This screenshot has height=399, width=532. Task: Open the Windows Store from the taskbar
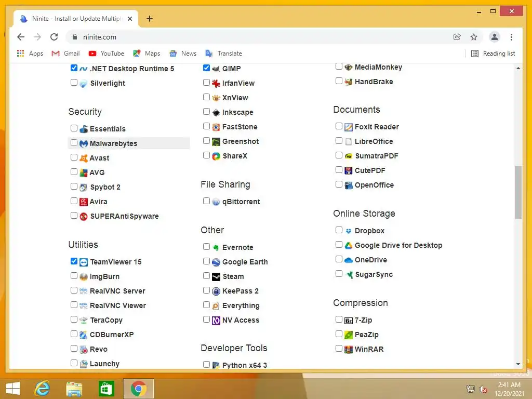coord(106,389)
